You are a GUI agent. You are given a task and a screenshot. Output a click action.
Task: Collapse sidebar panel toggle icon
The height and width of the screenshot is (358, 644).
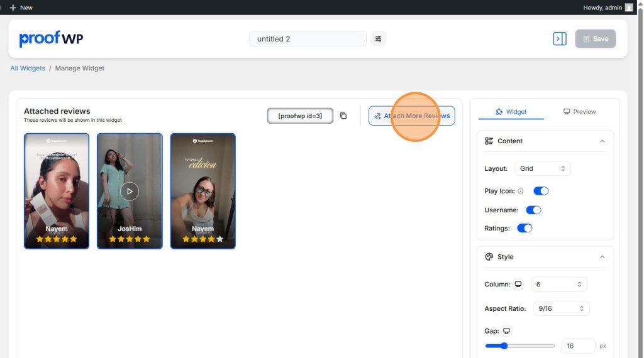559,38
